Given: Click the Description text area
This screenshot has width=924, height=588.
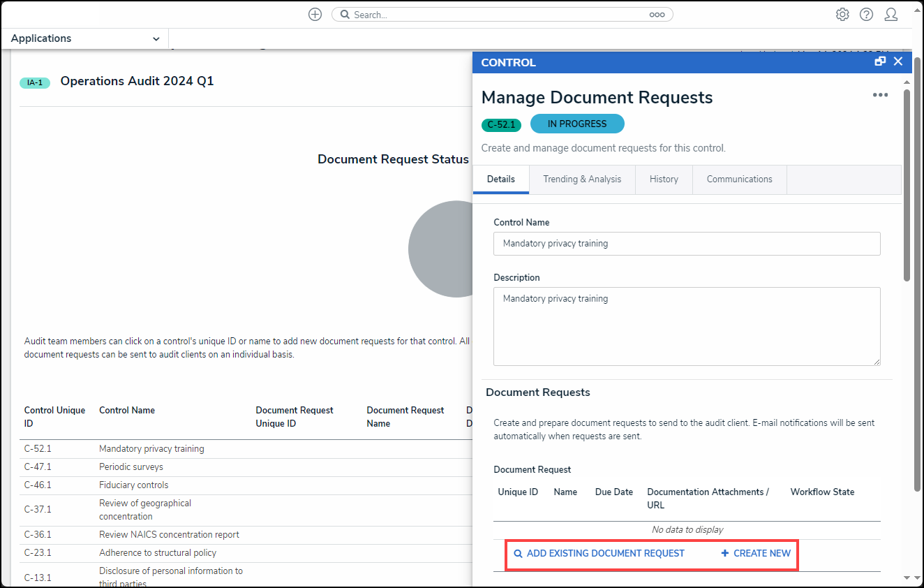Looking at the screenshot, I should pos(686,326).
